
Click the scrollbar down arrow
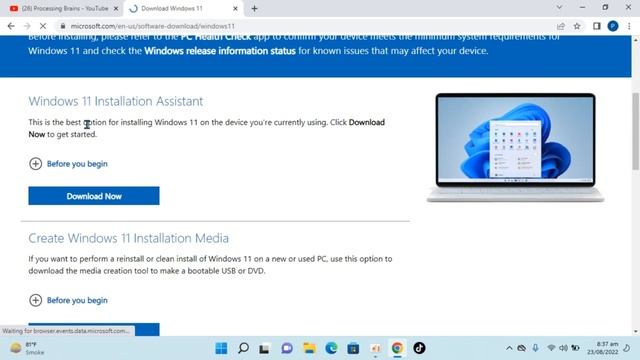tap(636, 331)
